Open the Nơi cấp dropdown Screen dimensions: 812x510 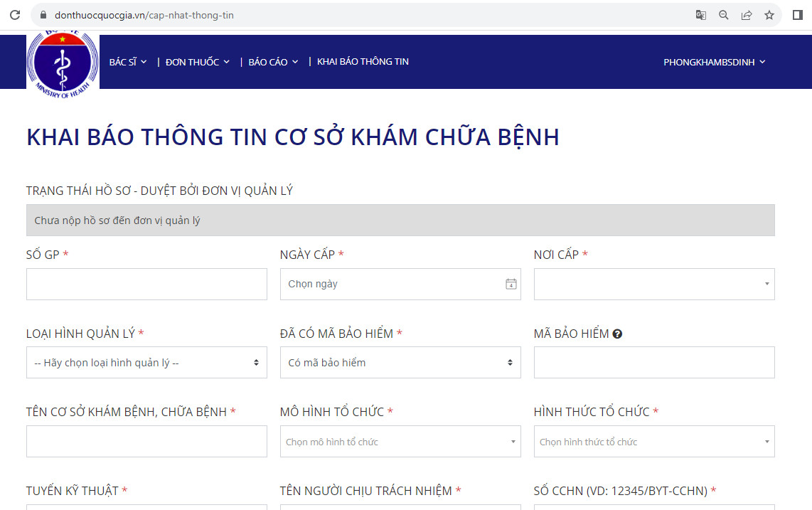(x=653, y=284)
